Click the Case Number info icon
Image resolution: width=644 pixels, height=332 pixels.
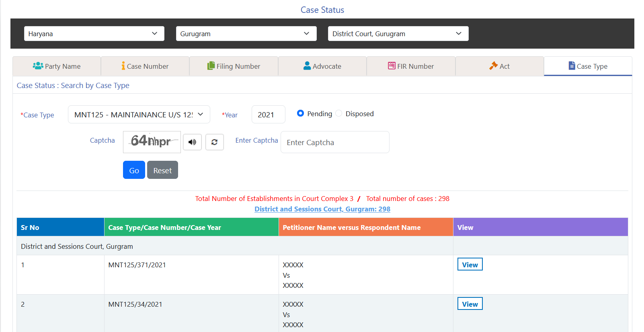pos(123,66)
